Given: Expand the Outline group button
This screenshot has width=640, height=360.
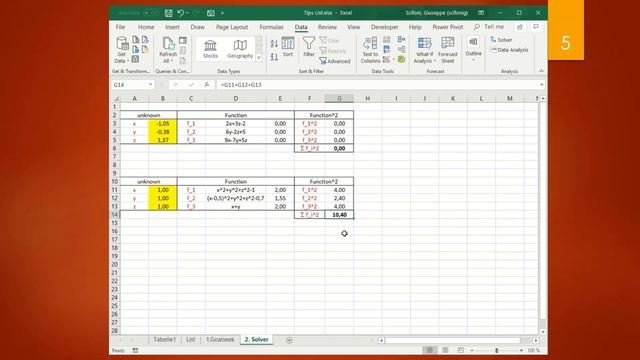Looking at the screenshot, I should (x=473, y=49).
